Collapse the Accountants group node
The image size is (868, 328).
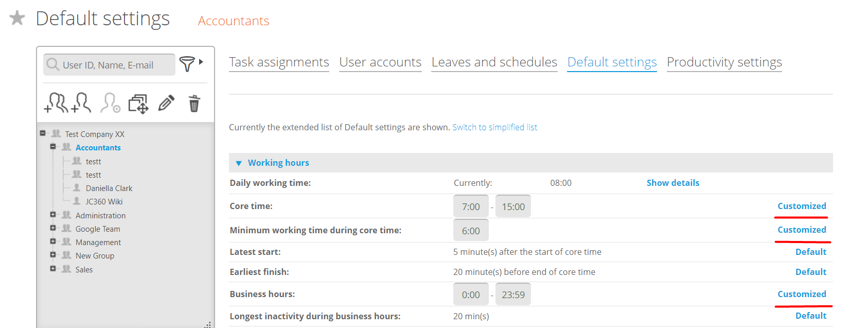tap(52, 147)
